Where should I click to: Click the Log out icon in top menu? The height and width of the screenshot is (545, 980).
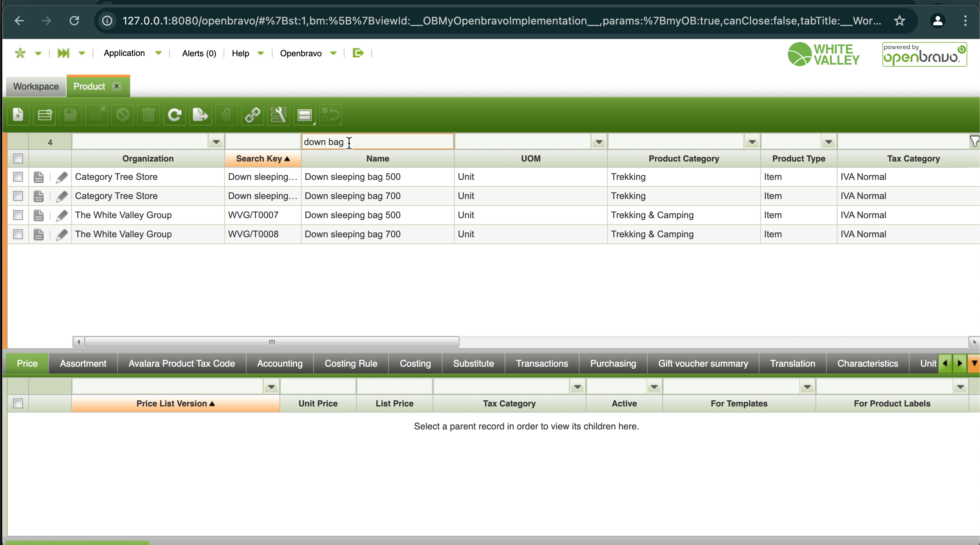click(358, 53)
